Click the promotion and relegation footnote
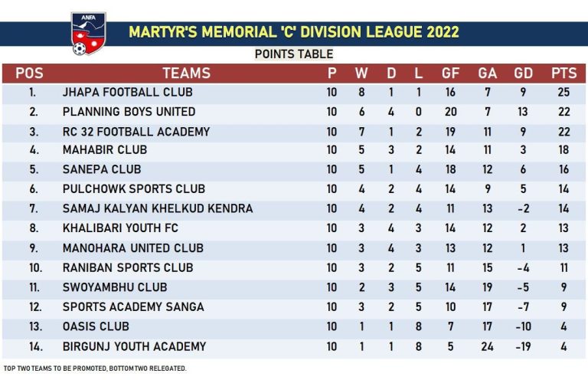 95,369
